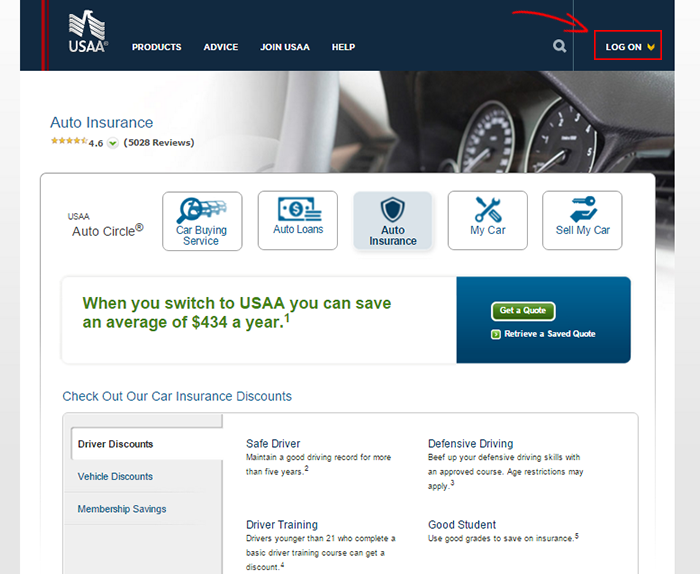Click the USAA eagle logo
Image resolution: width=700 pixels, height=574 pixels.
pos(87,33)
